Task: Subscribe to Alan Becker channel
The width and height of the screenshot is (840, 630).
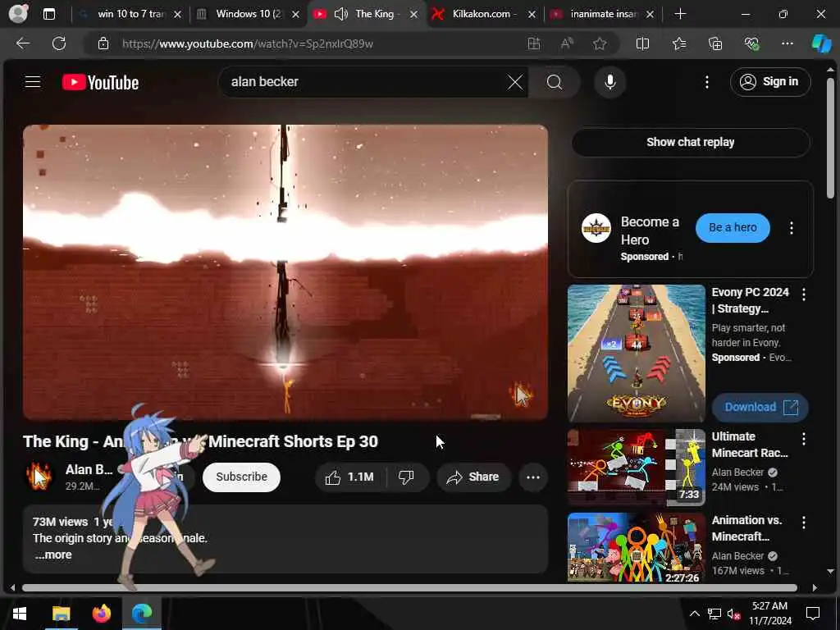Action: coord(241,477)
